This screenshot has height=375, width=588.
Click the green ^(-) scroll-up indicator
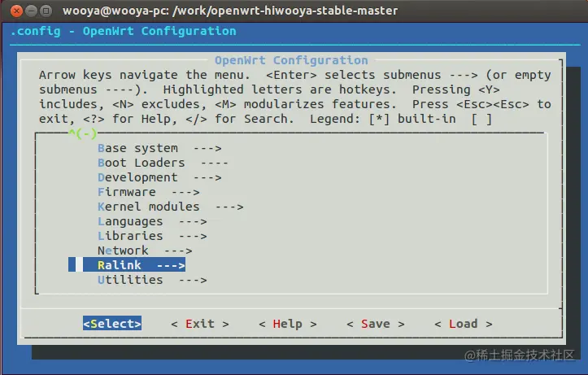point(83,133)
